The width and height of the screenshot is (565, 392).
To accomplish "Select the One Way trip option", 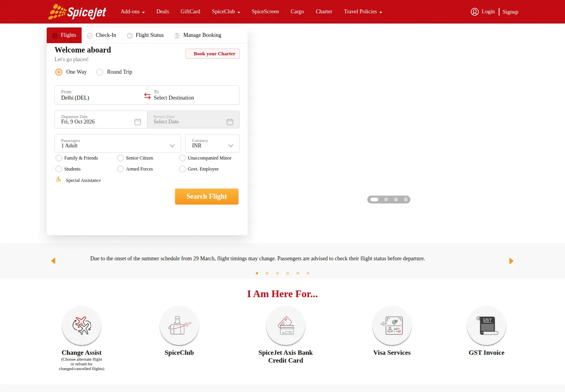I will (59, 72).
